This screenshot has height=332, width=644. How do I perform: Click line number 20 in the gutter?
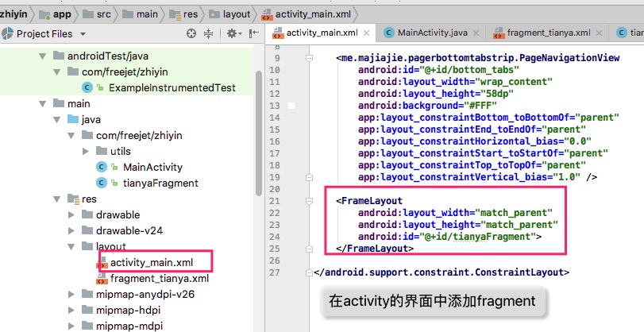coord(275,189)
